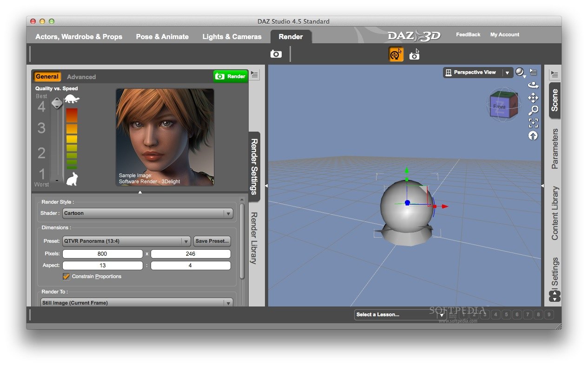The height and width of the screenshot is (366, 588).
Task: Click the reset camera up-arrow icon
Action: pyautogui.click(x=533, y=135)
